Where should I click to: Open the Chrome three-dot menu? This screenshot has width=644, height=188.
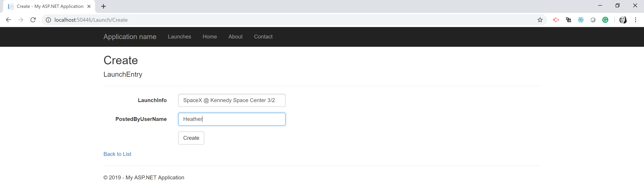pyautogui.click(x=635, y=20)
